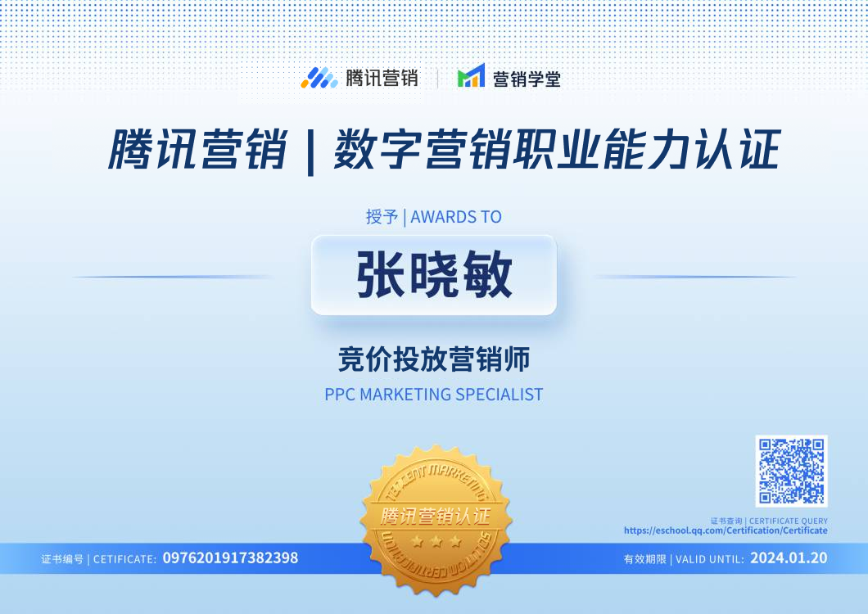868x614 pixels.
Task: Click the 证书查询 | CERTIFICATE QUERY label
Action: point(769,521)
